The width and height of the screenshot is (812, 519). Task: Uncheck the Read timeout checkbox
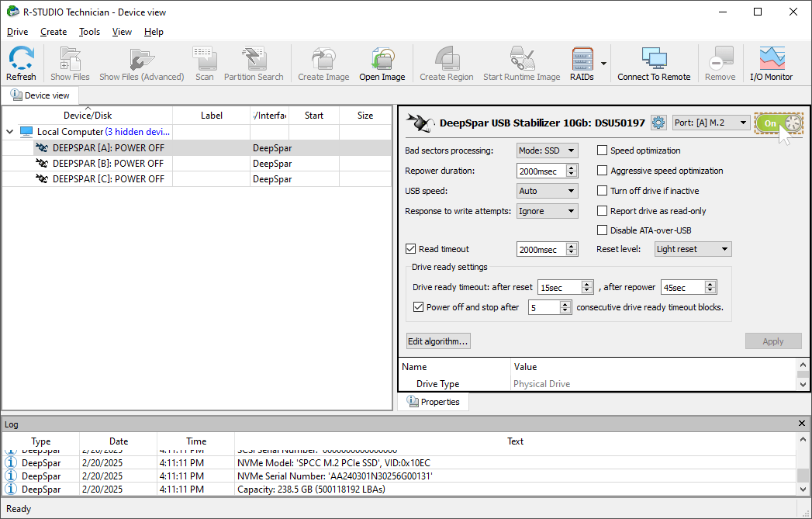click(x=411, y=248)
